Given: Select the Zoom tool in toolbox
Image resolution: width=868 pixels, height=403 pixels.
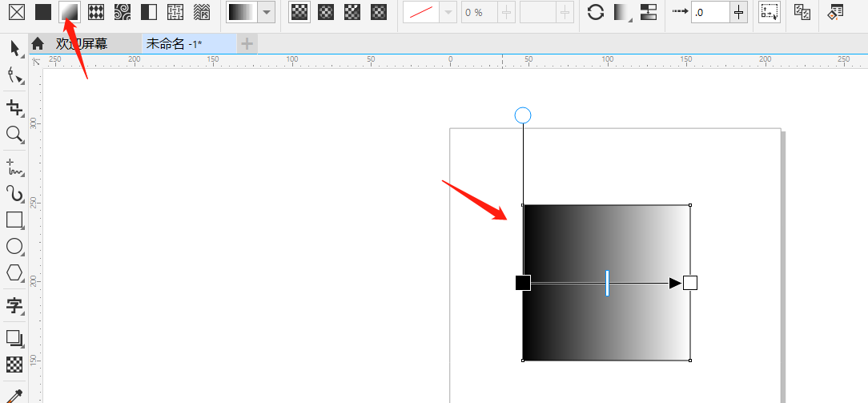Looking at the screenshot, I should point(14,134).
